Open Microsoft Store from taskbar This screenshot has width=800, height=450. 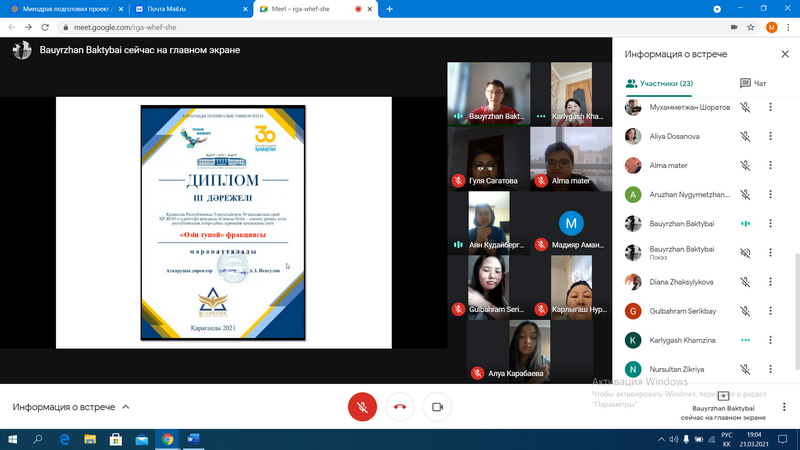(116, 439)
